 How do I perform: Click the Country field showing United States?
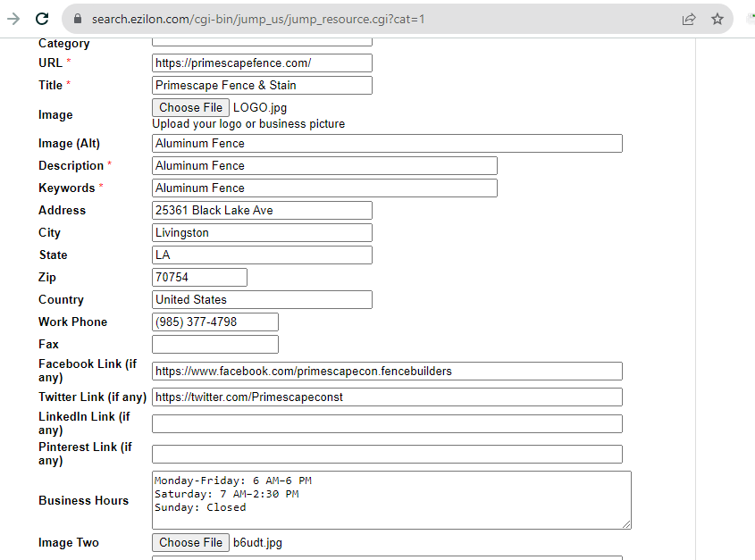(x=262, y=299)
